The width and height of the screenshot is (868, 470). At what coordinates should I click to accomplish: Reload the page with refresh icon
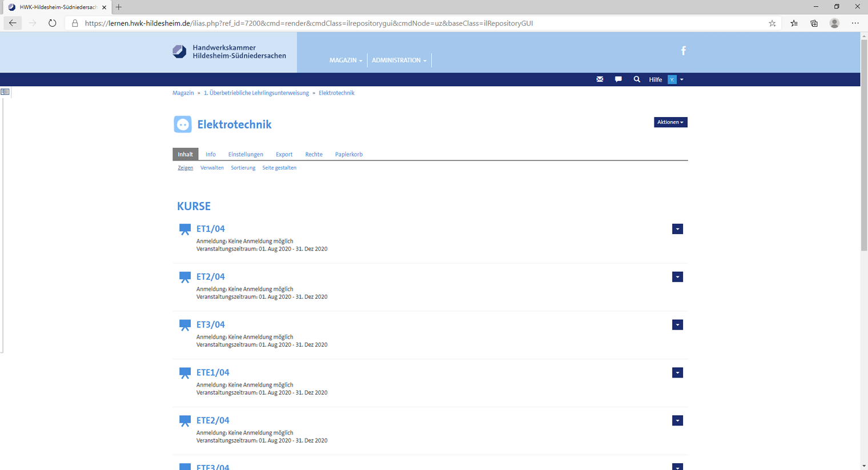(x=52, y=23)
